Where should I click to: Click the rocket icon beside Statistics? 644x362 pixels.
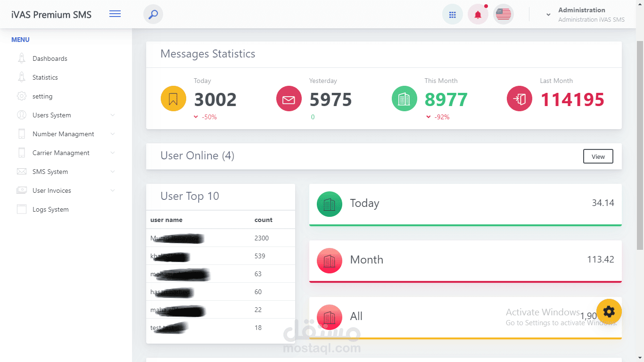(22, 77)
